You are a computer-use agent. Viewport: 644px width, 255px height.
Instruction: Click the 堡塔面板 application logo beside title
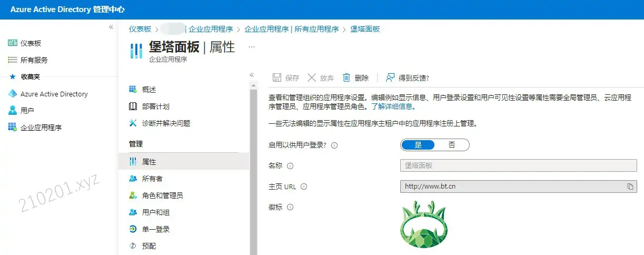tap(136, 51)
